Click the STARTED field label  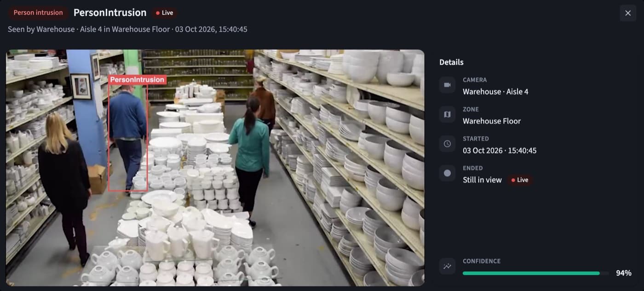pos(476,139)
